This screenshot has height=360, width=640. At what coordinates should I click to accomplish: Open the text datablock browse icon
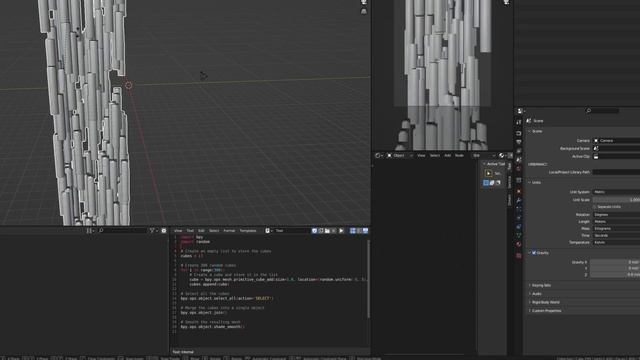coord(268,231)
